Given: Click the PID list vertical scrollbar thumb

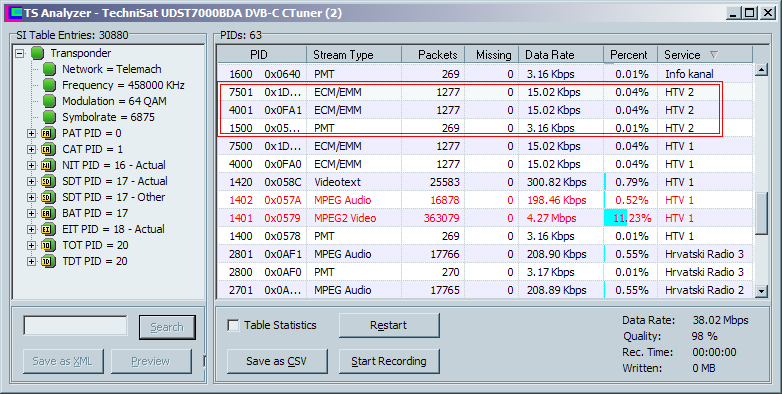Looking at the screenshot, I should click(x=761, y=213).
